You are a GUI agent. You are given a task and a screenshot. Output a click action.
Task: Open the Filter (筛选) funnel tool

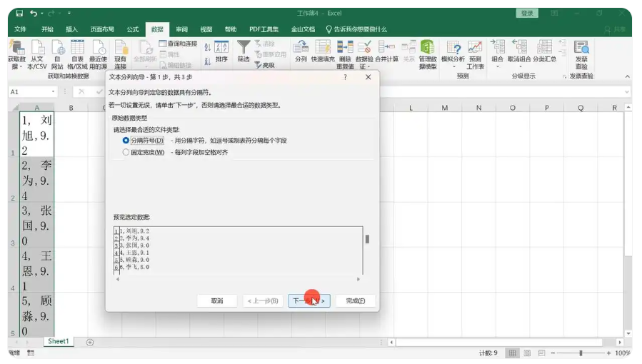244,50
